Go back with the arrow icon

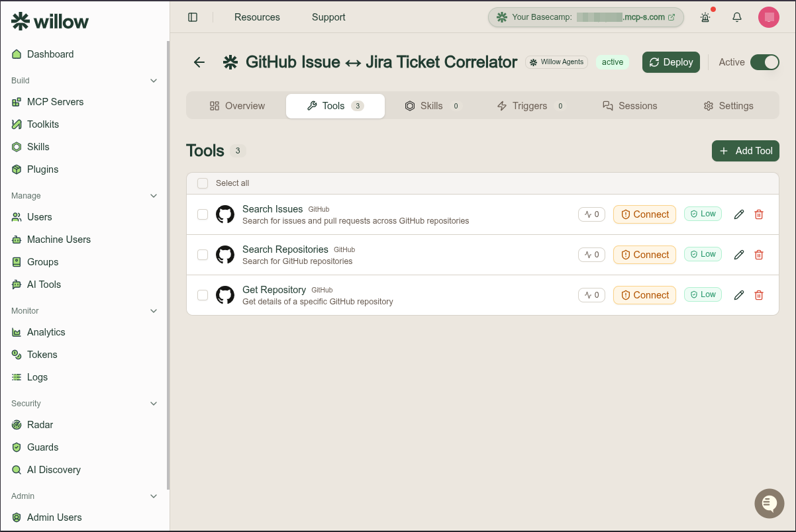pos(199,62)
